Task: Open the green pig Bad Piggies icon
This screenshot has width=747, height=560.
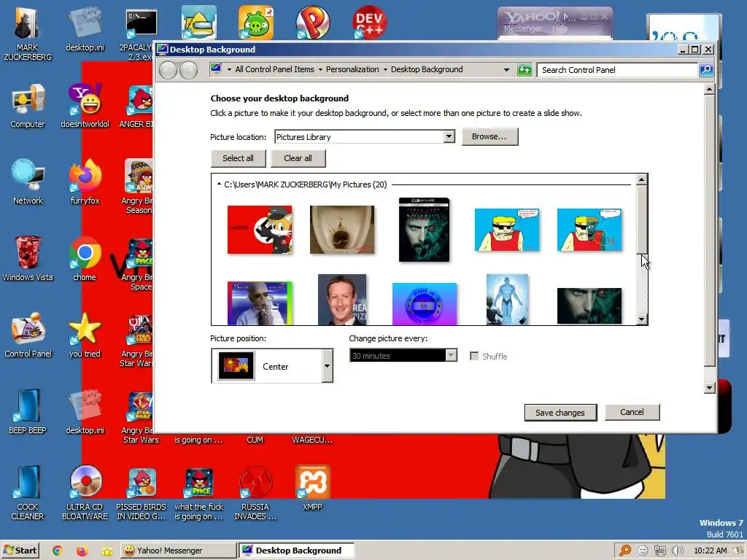Action: [256, 22]
